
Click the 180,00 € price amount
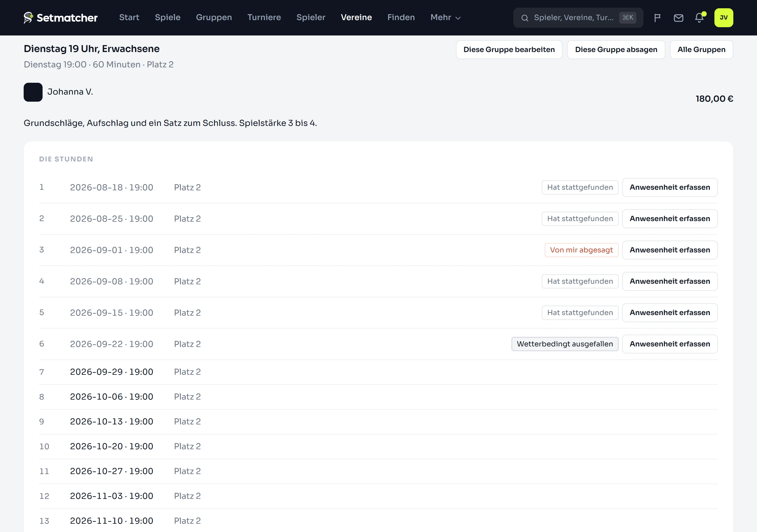[x=714, y=99]
